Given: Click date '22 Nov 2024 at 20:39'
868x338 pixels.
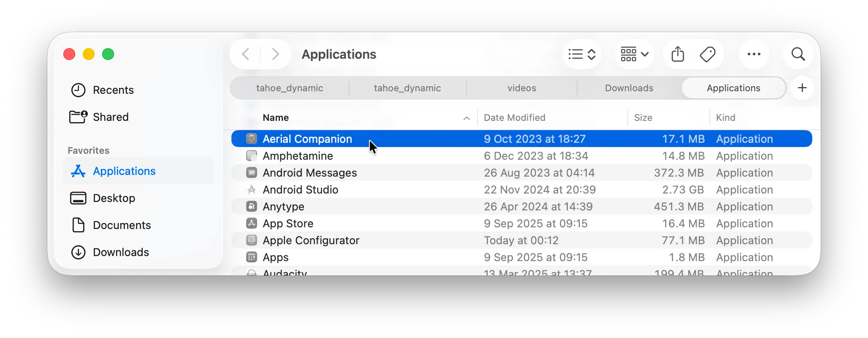Looking at the screenshot, I should pyautogui.click(x=540, y=190).
